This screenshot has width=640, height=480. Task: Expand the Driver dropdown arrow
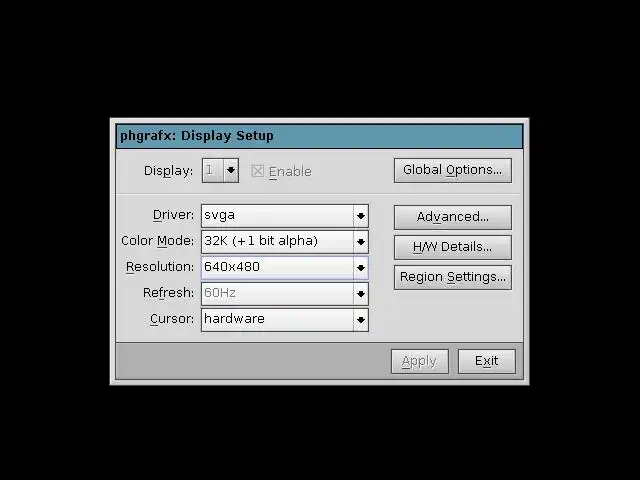[361, 216]
